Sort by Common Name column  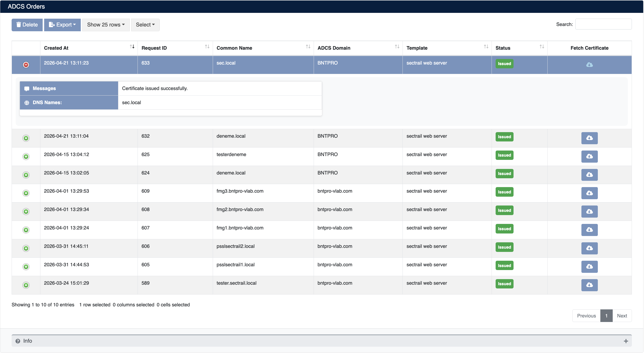pos(263,48)
